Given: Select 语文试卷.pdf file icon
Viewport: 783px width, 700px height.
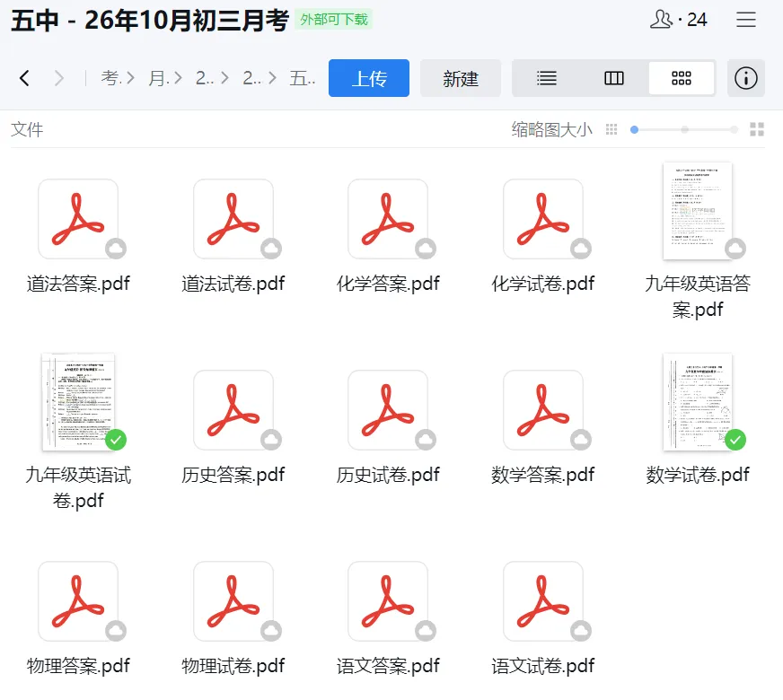Looking at the screenshot, I should pyautogui.click(x=543, y=601).
